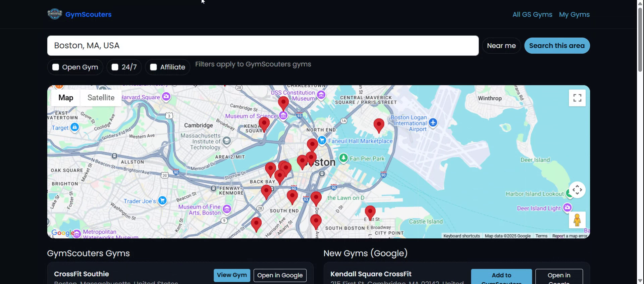Viewport: 644px width, 284px height.
Task: Click the Google logo on map
Action: [x=63, y=233]
